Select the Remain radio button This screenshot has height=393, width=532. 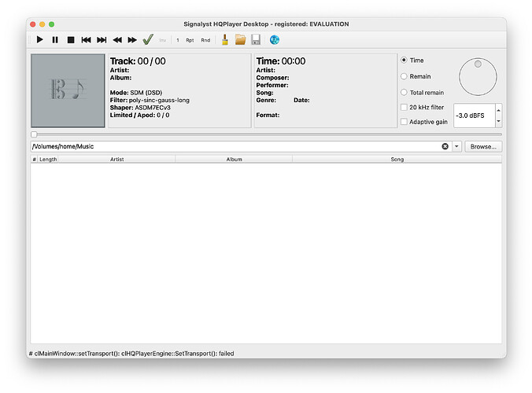click(x=404, y=76)
